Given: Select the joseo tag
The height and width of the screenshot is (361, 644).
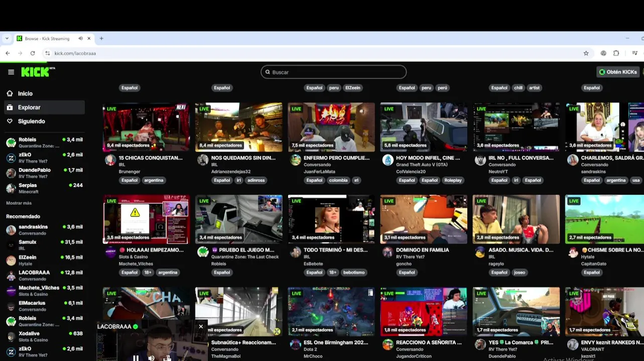Looking at the screenshot, I should point(520,273).
